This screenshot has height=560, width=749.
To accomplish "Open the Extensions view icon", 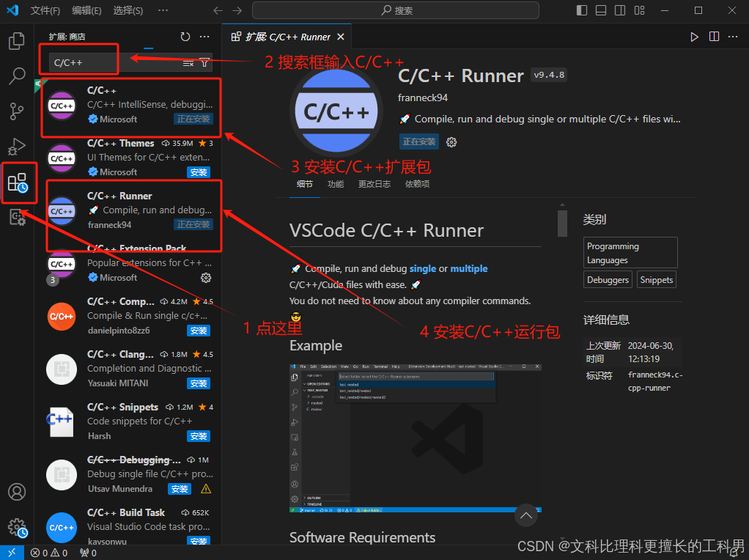I will 18,183.
